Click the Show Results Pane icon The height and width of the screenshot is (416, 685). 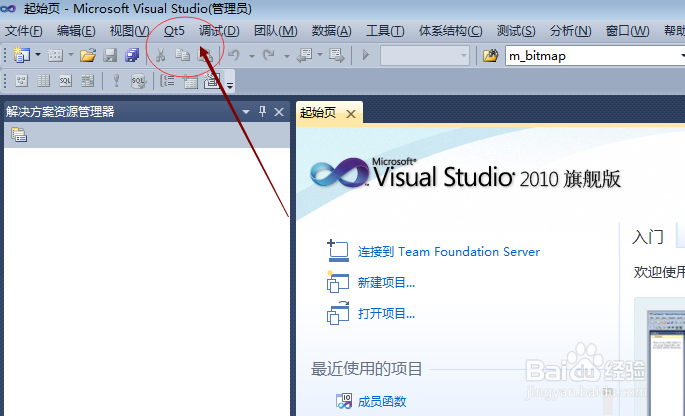pos(87,81)
